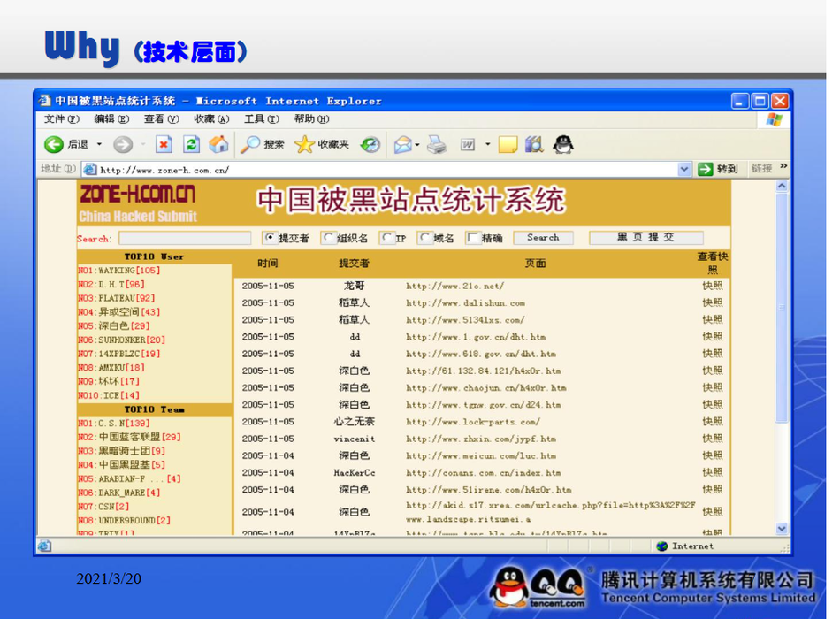Click the Search text input field
840x619 pixels.
pos(185,239)
